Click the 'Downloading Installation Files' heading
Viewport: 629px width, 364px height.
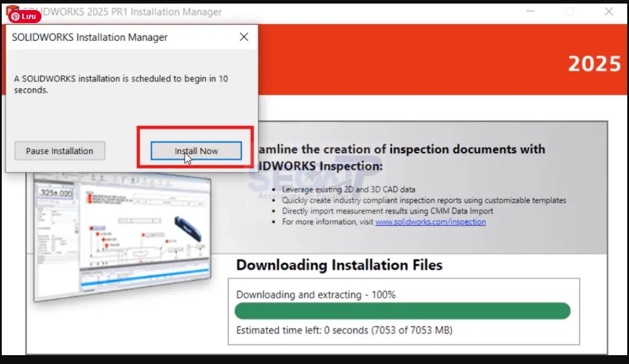[x=339, y=265]
